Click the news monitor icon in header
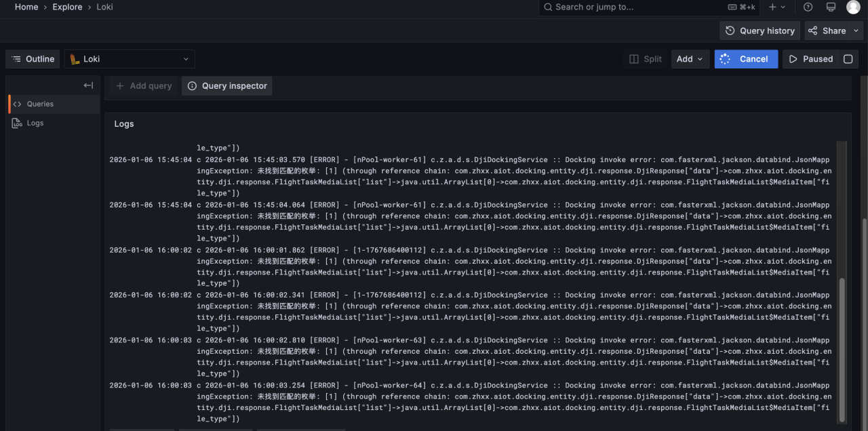 [x=831, y=7]
